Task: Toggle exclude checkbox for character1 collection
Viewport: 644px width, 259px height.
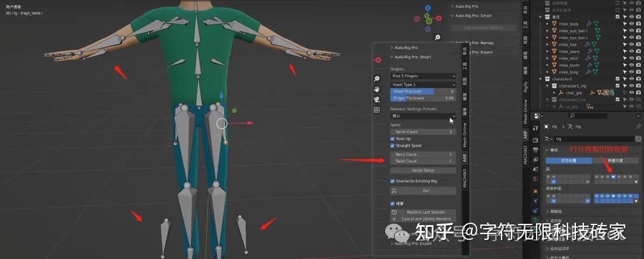Action: tap(618, 79)
